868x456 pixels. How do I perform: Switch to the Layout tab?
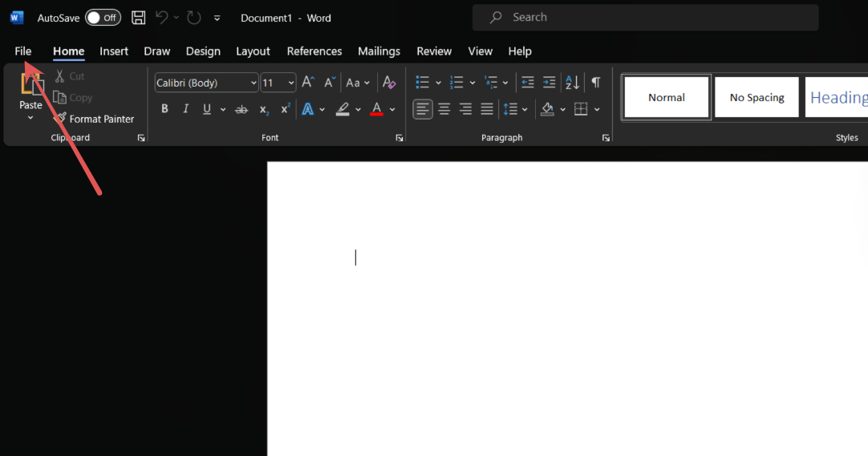point(253,51)
